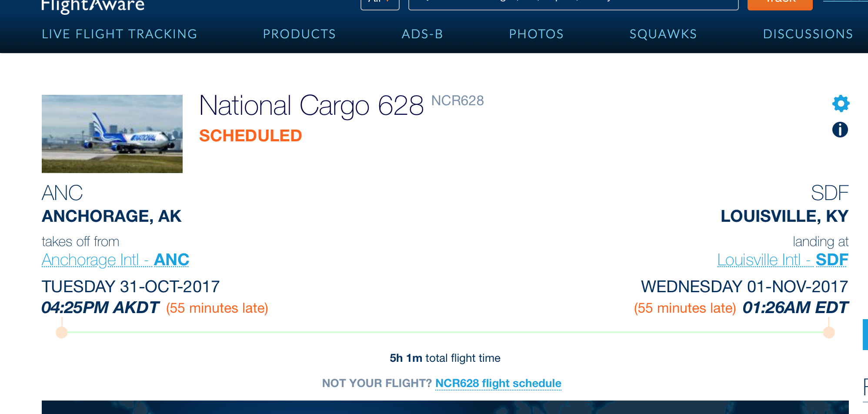
Task: Go to the ADS-B menu
Action: click(422, 34)
